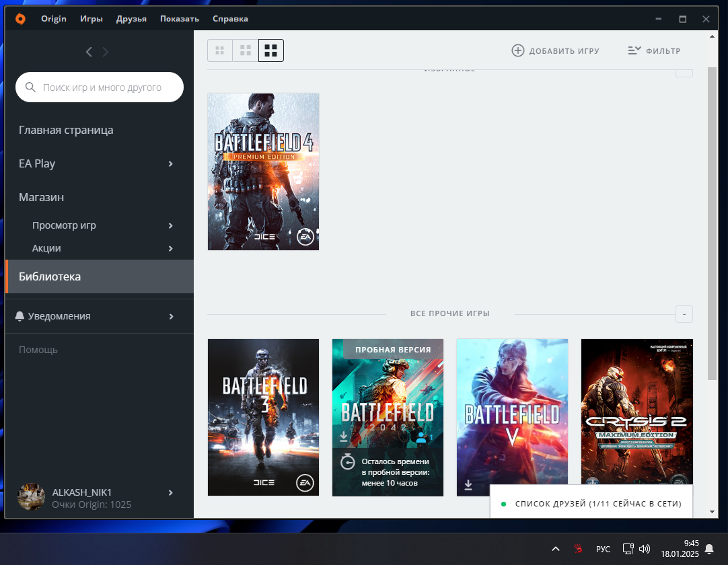Image resolution: width=728 pixels, height=565 pixels.
Task: Click the red tray application icon
Action: pos(578,549)
